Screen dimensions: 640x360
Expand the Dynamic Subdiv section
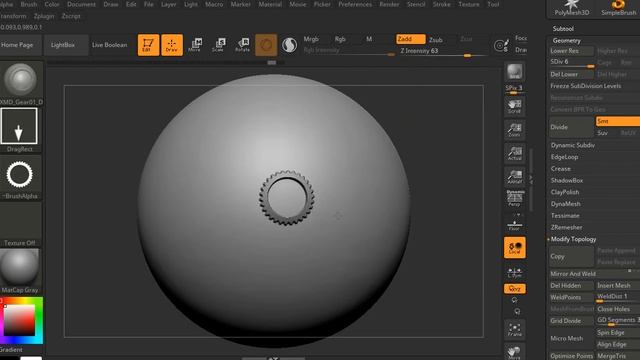tap(573, 145)
